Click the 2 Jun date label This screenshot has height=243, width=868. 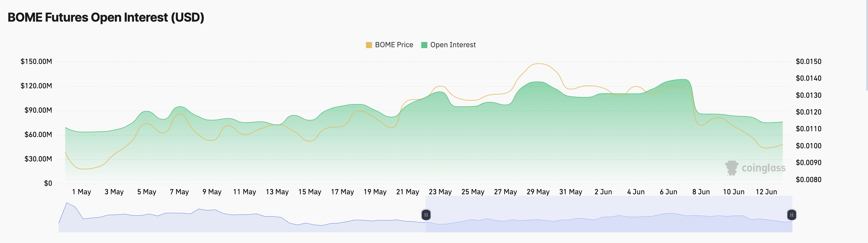pos(604,192)
